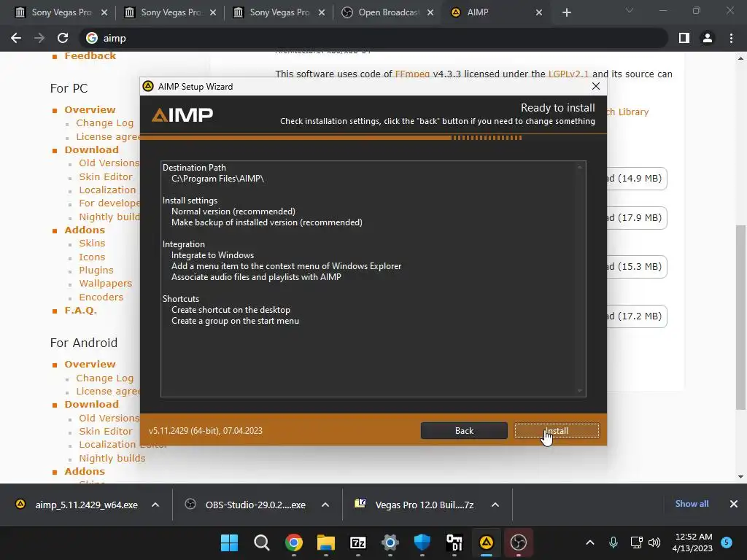Screen dimensions: 747x560
Task: Click the browser forward arrow
Action: pyautogui.click(x=39, y=38)
